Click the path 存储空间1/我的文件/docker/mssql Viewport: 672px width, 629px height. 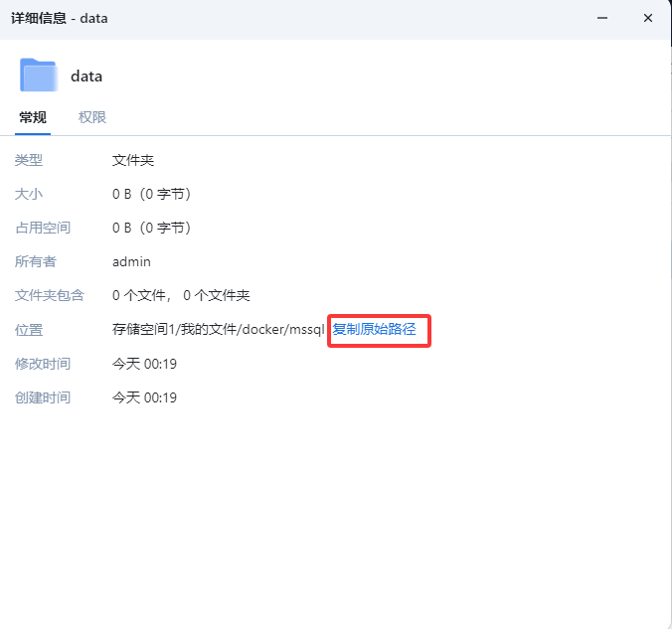(x=219, y=330)
